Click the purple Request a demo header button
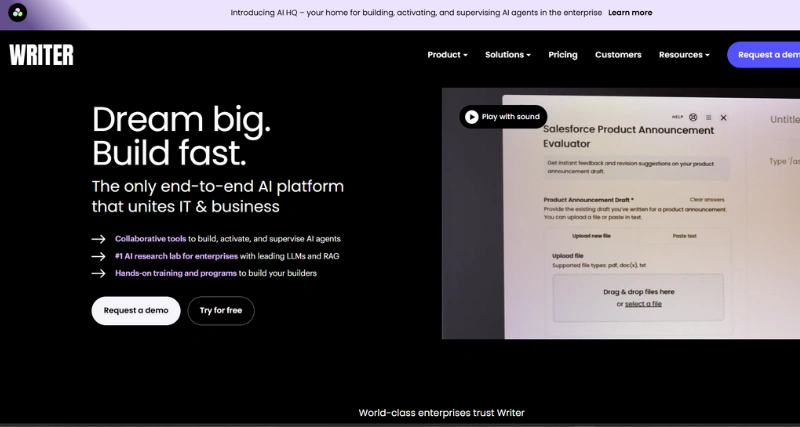This screenshot has width=800, height=427. (x=766, y=55)
